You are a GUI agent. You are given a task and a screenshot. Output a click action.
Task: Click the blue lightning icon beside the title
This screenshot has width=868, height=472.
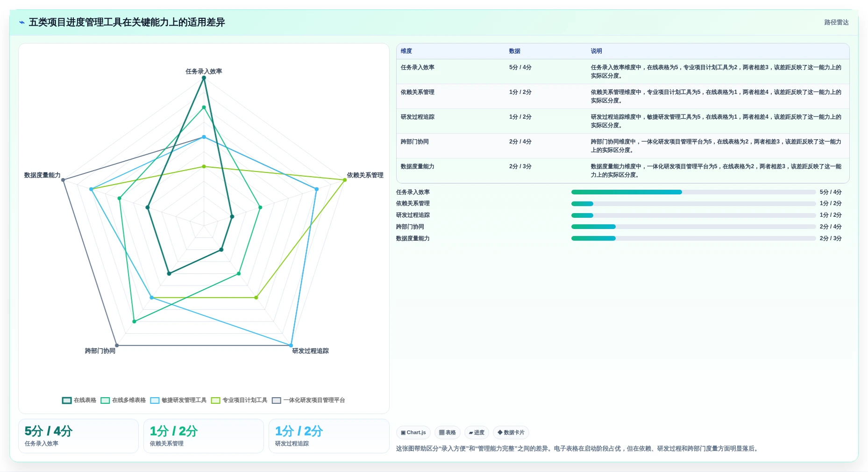pos(21,22)
